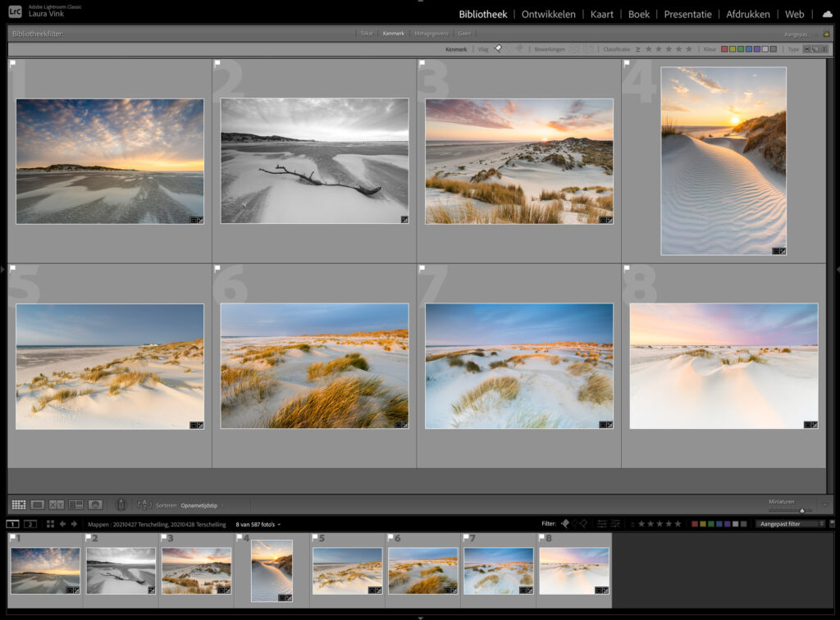
Task: Filter by red color label
Action: pyautogui.click(x=724, y=49)
